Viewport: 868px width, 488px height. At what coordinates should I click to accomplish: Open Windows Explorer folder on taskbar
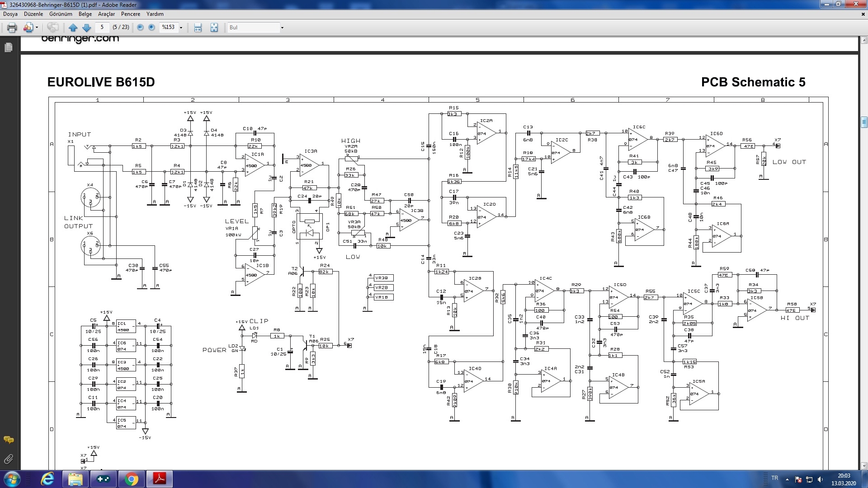[75, 479]
